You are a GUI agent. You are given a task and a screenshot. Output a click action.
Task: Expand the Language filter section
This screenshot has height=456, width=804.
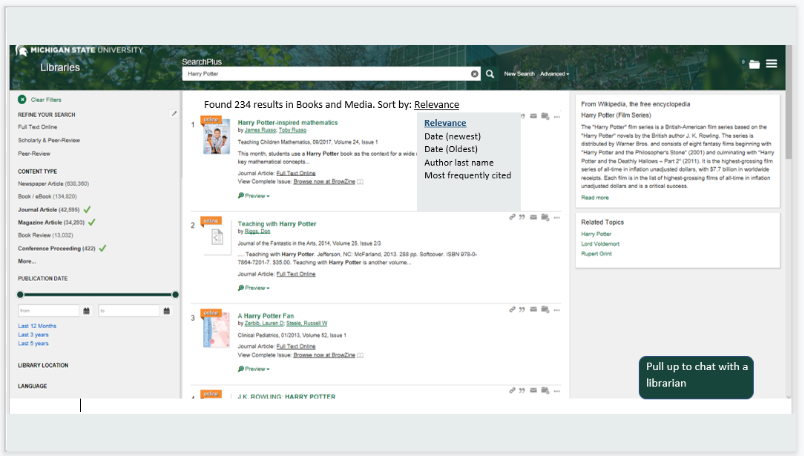(x=32, y=386)
